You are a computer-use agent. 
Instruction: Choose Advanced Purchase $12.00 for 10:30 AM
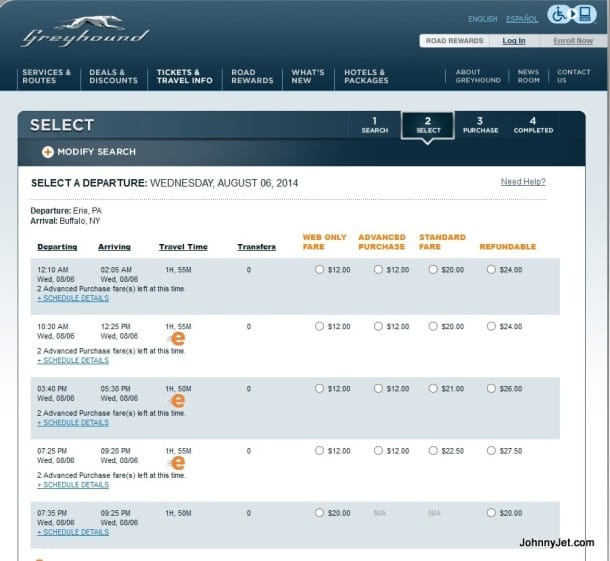coord(378,326)
